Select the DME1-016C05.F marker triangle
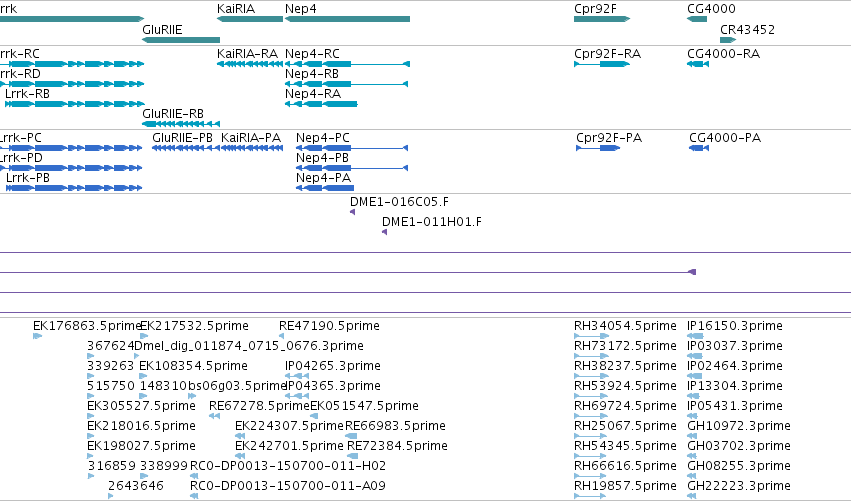The width and height of the screenshot is (851, 501). click(x=353, y=212)
